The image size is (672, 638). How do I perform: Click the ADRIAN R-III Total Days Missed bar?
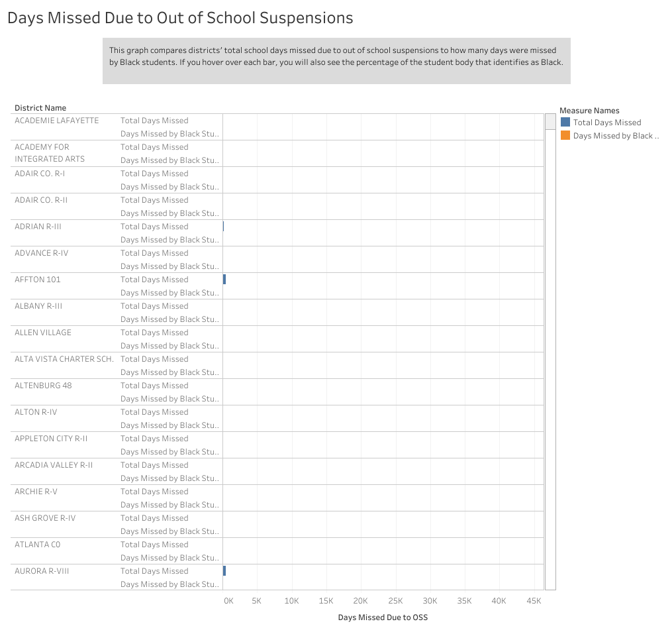click(223, 227)
